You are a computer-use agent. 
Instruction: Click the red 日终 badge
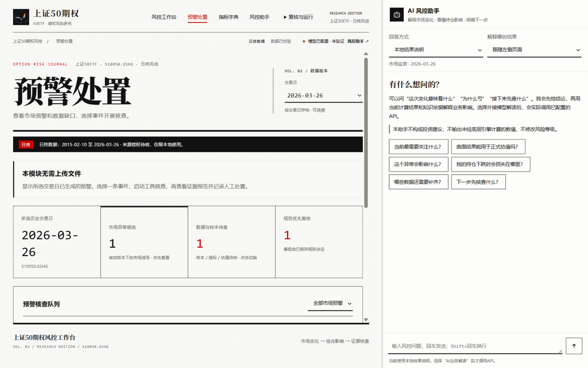coord(26,144)
